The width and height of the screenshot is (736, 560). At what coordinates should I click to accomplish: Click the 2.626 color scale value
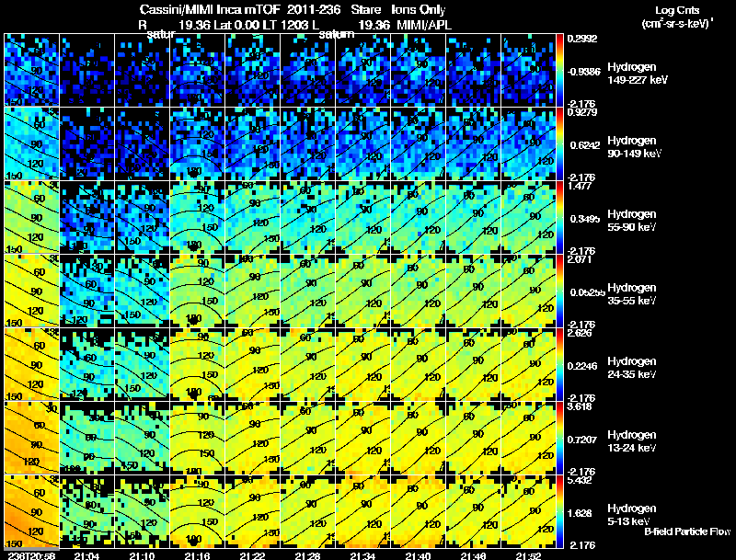click(x=580, y=333)
